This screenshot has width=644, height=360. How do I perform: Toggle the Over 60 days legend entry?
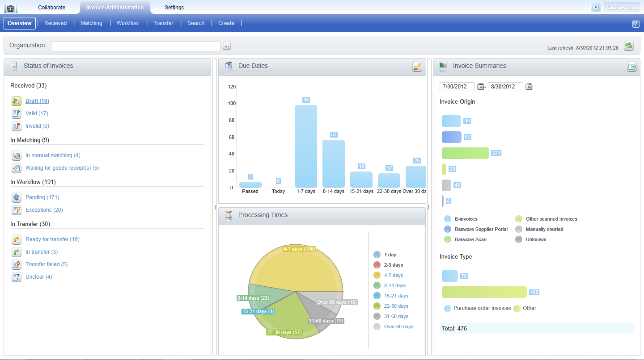(x=394, y=327)
